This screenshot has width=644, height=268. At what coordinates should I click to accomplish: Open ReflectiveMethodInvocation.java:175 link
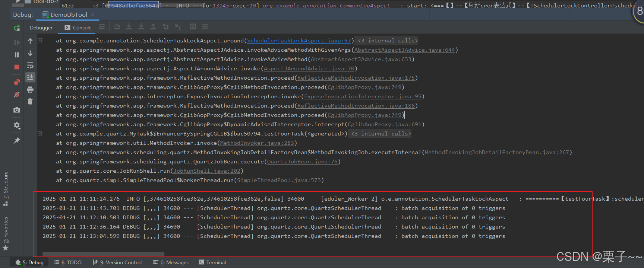click(x=356, y=78)
